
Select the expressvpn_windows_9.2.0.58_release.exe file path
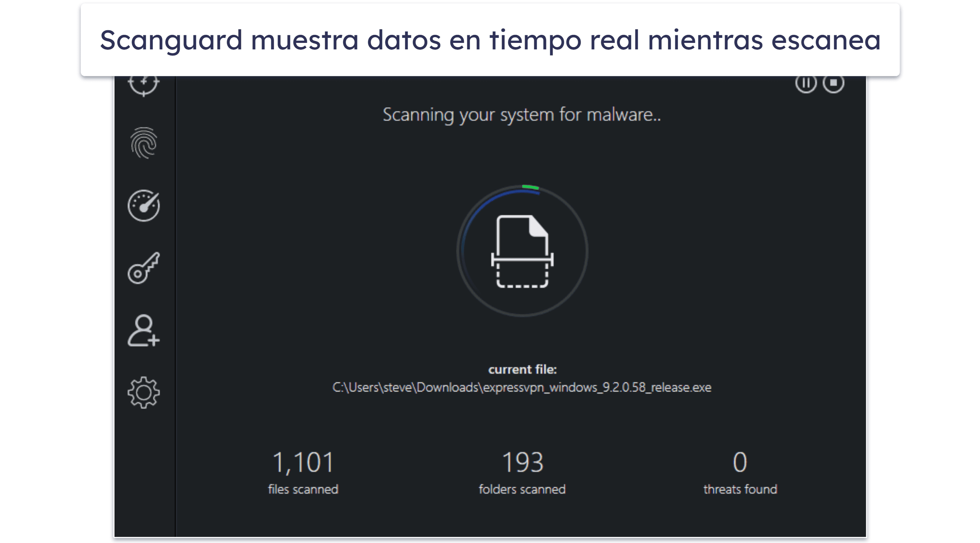pyautogui.click(x=522, y=388)
